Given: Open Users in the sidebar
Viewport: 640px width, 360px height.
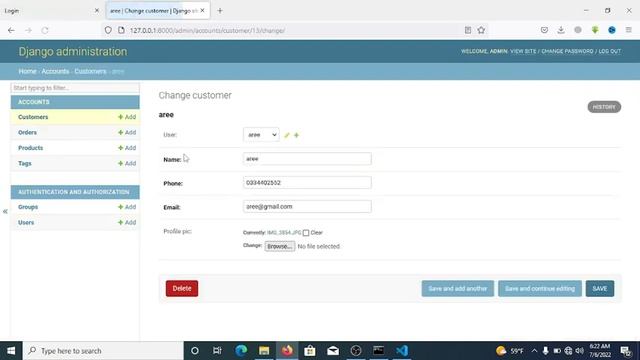Looking at the screenshot, I should pyautogui.click(x=26, y=223).
